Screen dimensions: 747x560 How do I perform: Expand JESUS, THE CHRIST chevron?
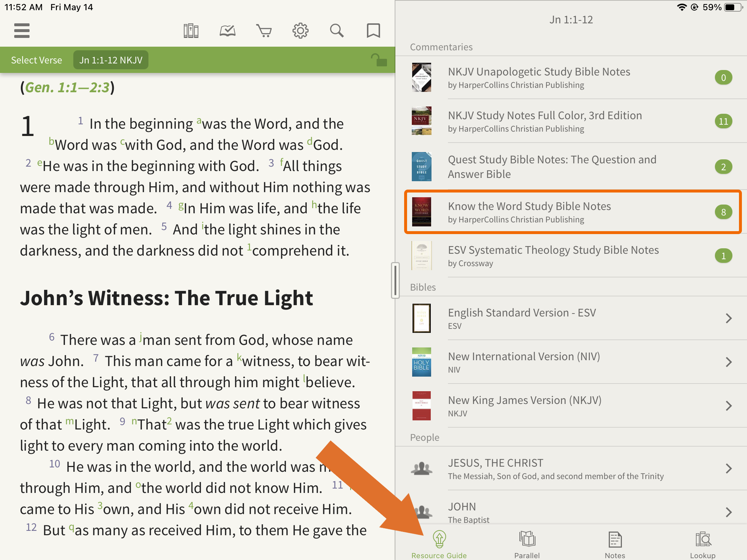[x=728, y=468]
